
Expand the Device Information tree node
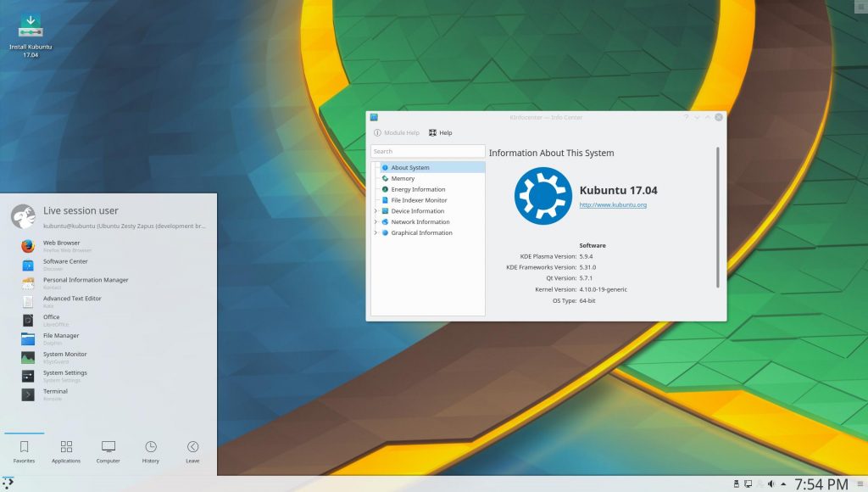pyautogui.click(x=376, y=211)
